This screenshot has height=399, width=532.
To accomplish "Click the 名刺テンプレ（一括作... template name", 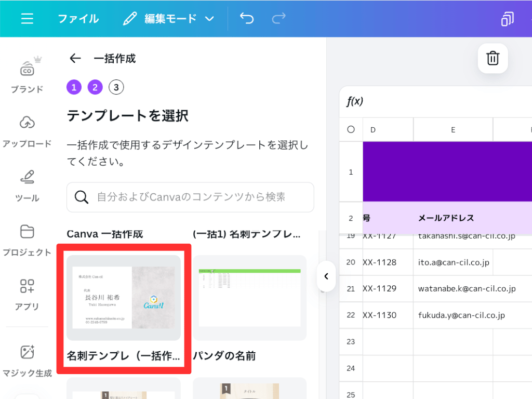I will coord(124,356).
